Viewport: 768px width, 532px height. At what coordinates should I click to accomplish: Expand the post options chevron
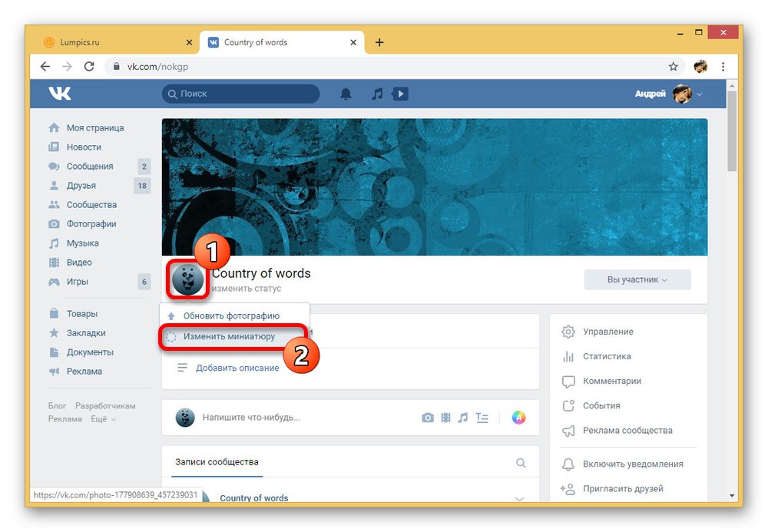point(520,498)
